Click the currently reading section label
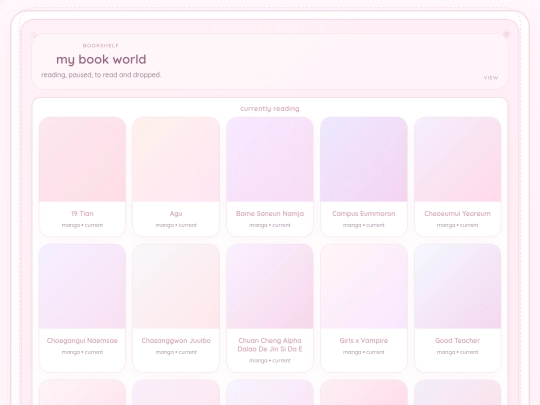Viewport: 540px width, 405px height. (x=270, y=109)
